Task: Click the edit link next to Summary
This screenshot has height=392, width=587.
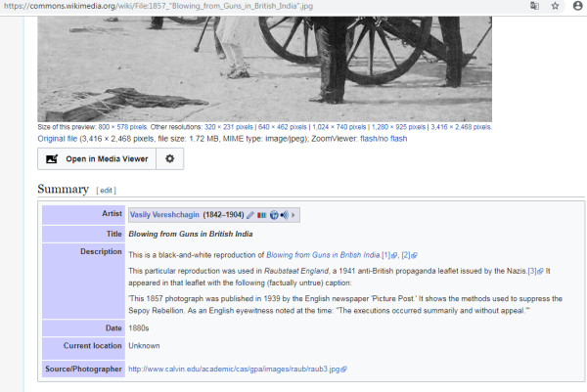Action: [x=106, y=190]
